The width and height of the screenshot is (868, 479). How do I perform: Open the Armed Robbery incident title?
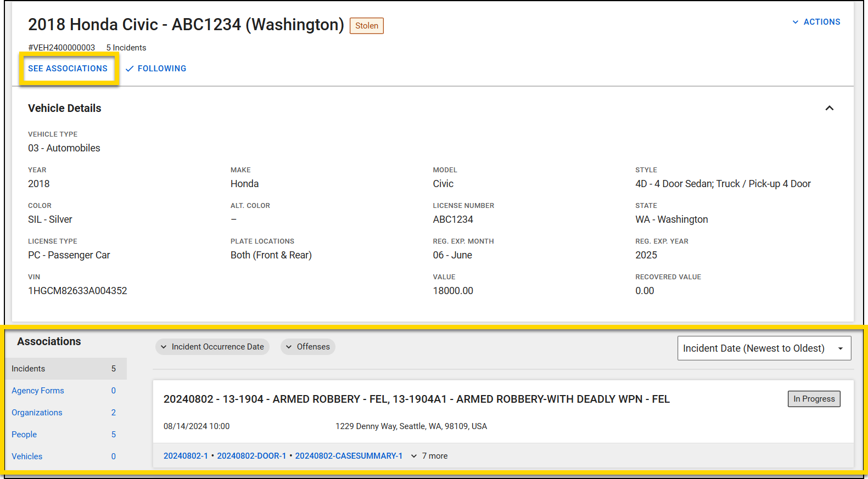tap(416, 399)
